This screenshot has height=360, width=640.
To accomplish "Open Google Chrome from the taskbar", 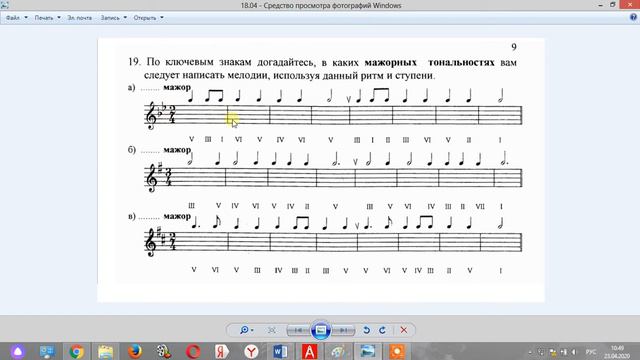I will 76,351.
